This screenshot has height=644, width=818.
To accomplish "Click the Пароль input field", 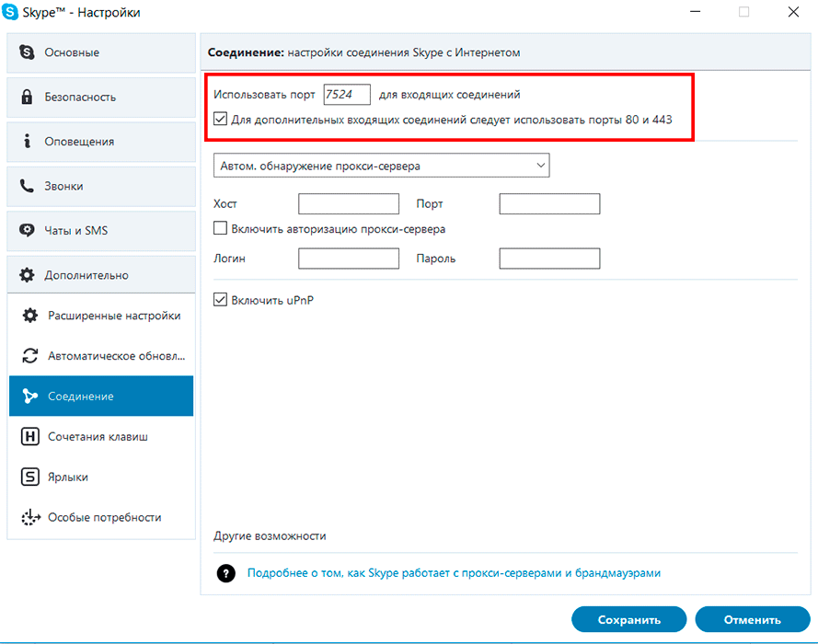I will click(x=549, y=259).
